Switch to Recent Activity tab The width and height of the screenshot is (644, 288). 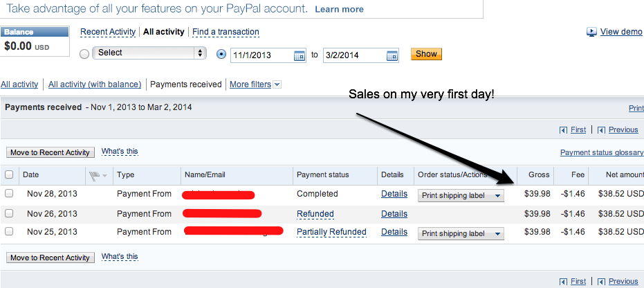point(108,32)
